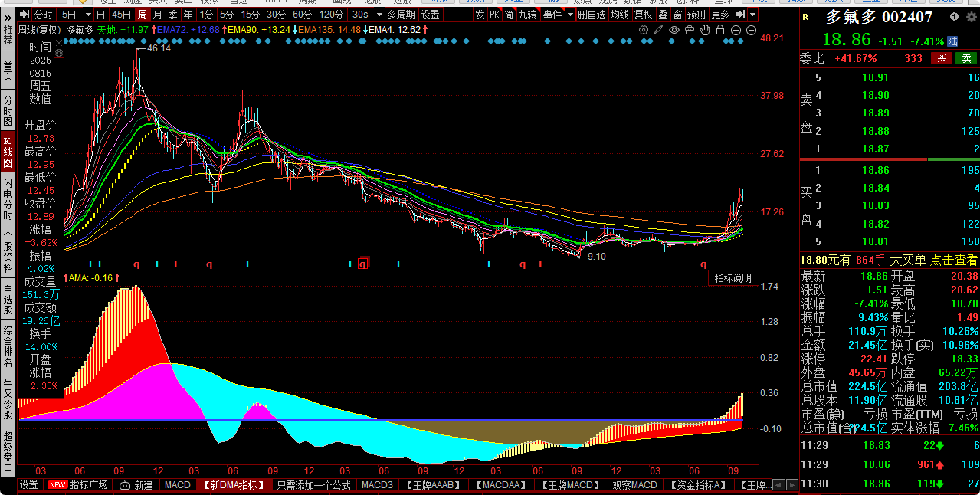Image resolution: width=980 pixels, height=495 pixels.
Task: Open 设置 at bottom indicator bar
Action: (29, 485)
